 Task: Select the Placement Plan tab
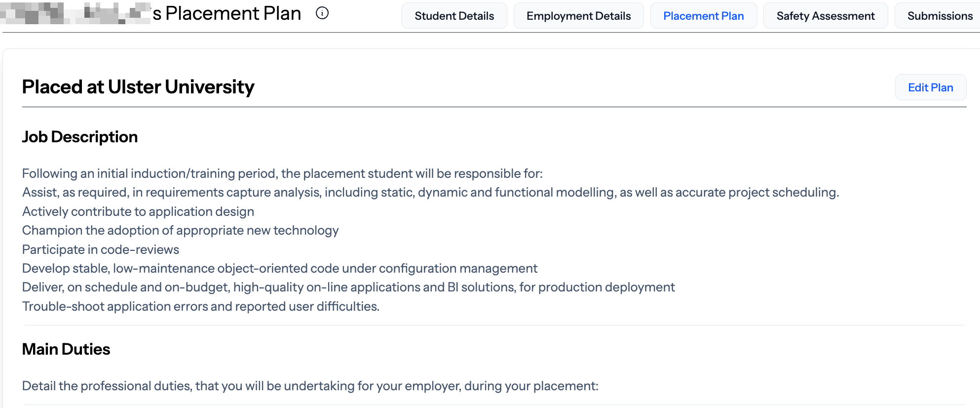pyautogui.click(x=703, y=16)
